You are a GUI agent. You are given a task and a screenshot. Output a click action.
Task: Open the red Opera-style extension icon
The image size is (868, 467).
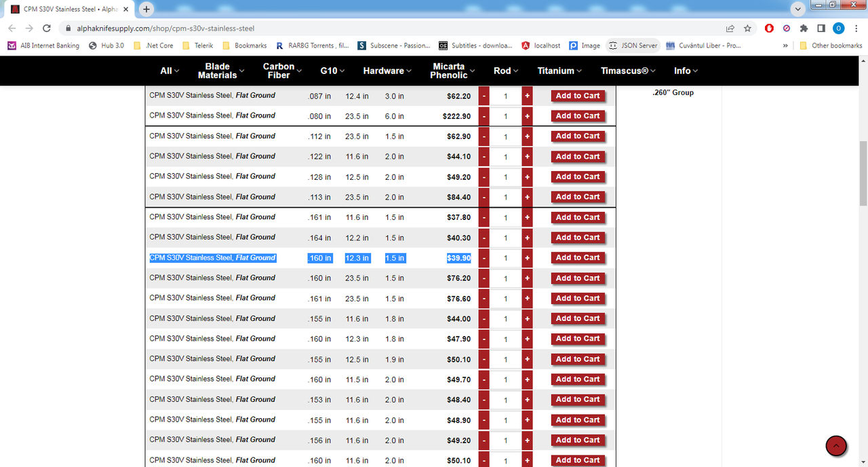tap(769, 29)
